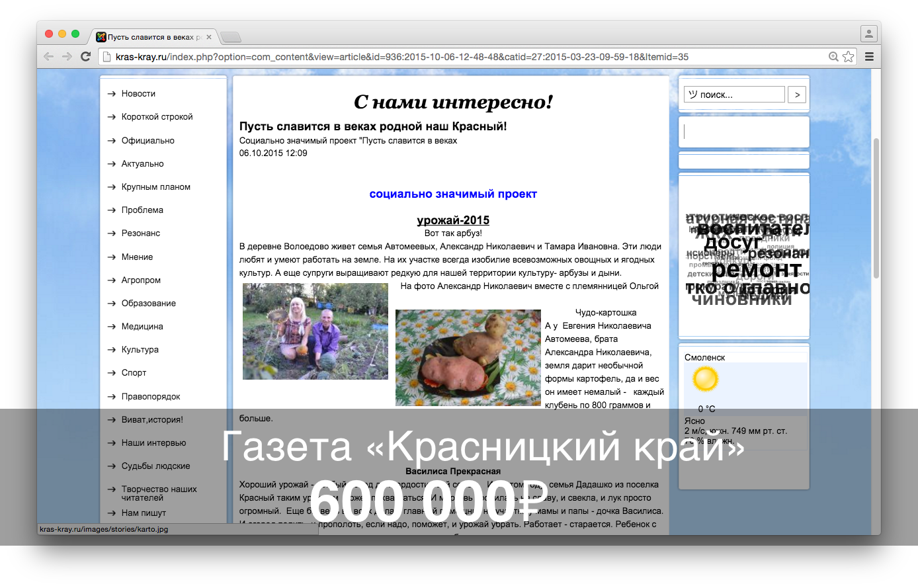
Task: Go back using the browser back arrow
Action: coord(48,56)
